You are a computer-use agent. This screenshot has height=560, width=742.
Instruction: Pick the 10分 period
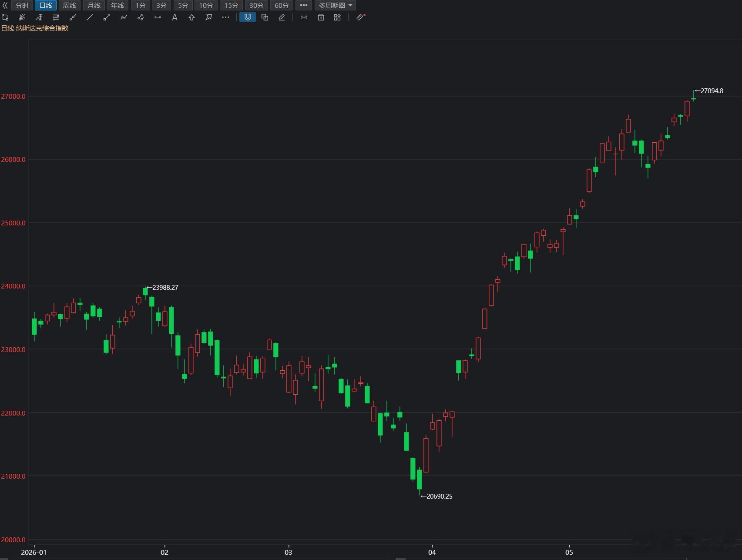coord(206,5)
